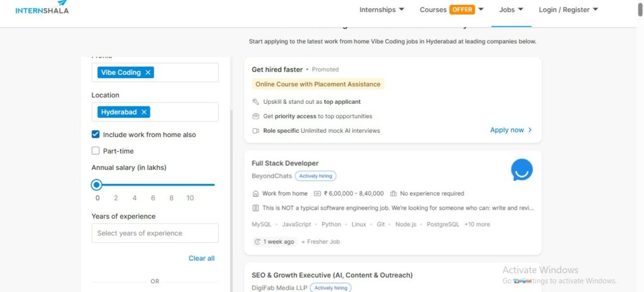
Task: Click the Node.js skill tag
Action: (406, 225)
